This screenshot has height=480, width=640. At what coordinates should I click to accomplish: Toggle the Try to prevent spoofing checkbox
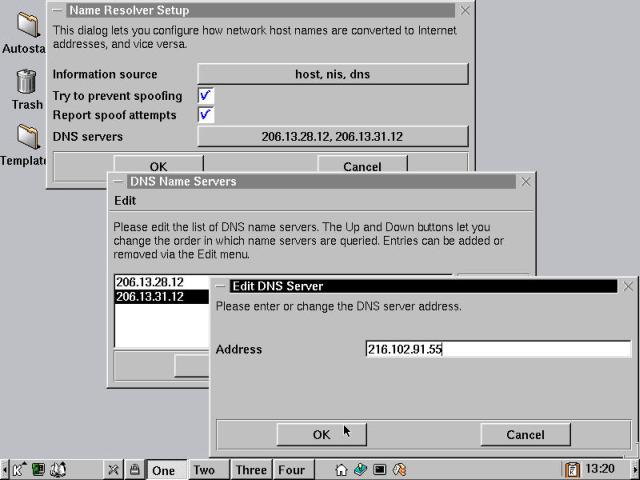pos(205,96)
